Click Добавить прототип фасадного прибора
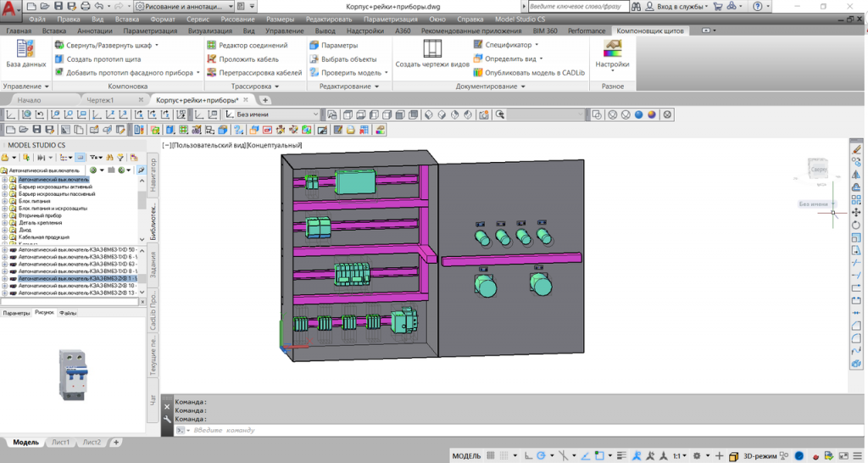 (x=127, y=73)
